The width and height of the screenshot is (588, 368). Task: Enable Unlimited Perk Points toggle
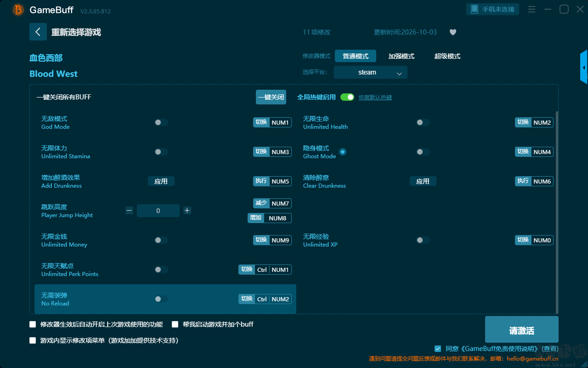tap(161, 270)
